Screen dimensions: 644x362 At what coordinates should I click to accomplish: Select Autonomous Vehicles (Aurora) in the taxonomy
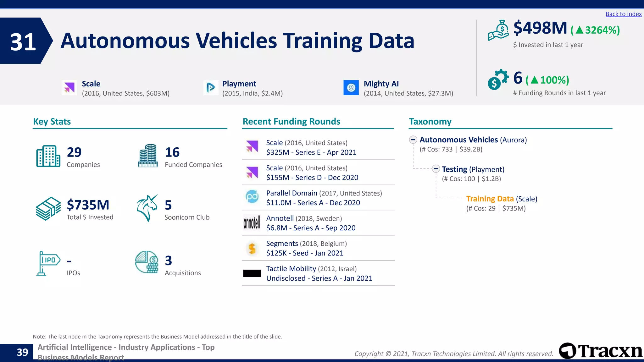tap(473, 140)
